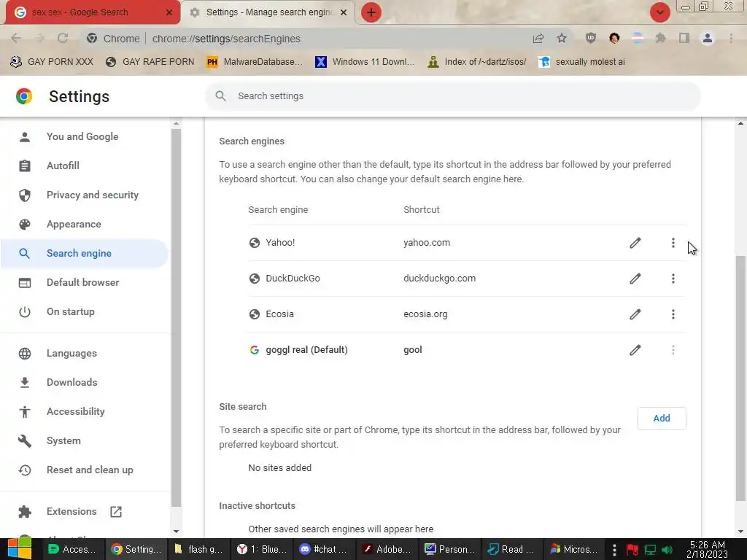Click the ecosia.org shortcut text
This screenshot has width=747, height=560.
425,314
